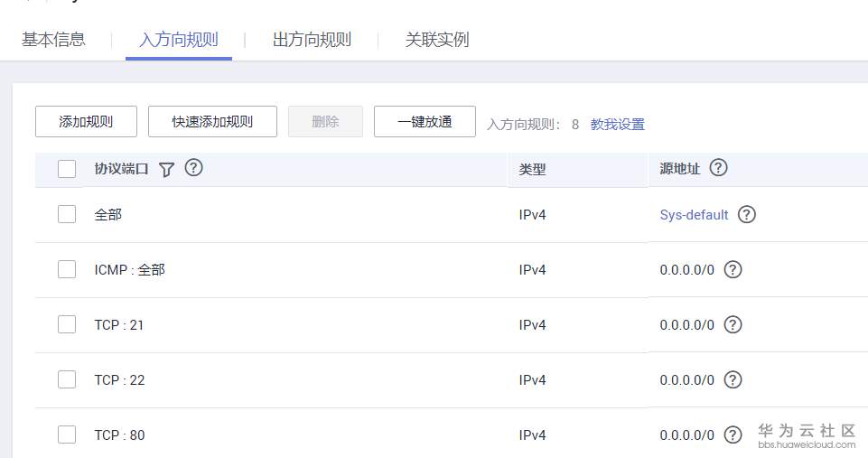Go to the 关联实例 tab
868x458 pixels.
click(437, 40)
